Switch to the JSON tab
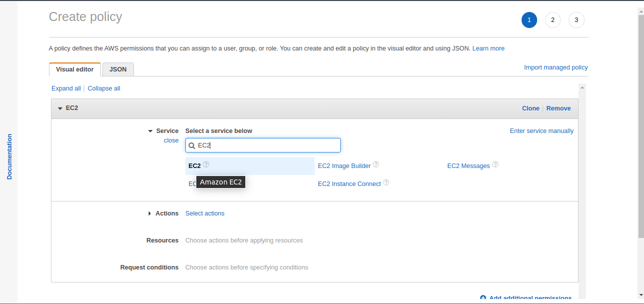 click(x=118, y=69)
